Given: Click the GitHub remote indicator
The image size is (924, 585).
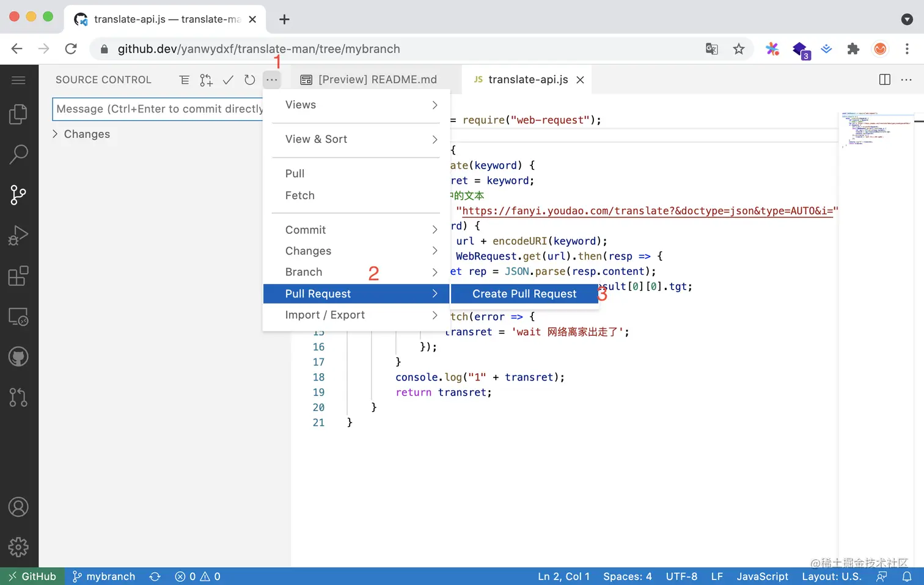Looking at the screenshot, I should pyautogui.click(x=32, y=576).
